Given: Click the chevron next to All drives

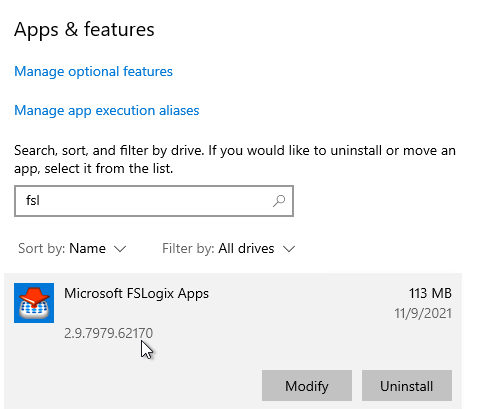Looking at the screenshot, I should pyautogui.click(x=289, y=249).
